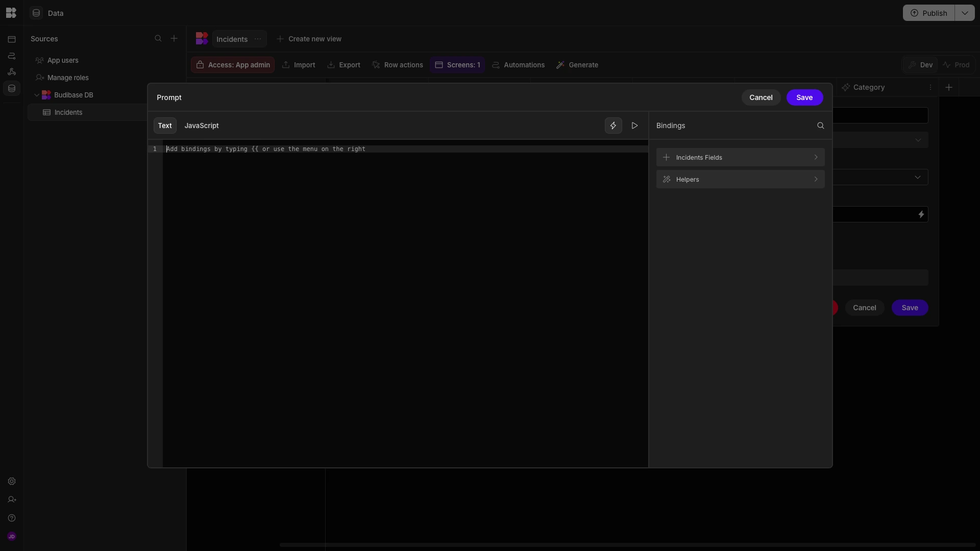980x551 pixels.
Task: Select the Text mode tab
Action: click(x=165, y=126)
